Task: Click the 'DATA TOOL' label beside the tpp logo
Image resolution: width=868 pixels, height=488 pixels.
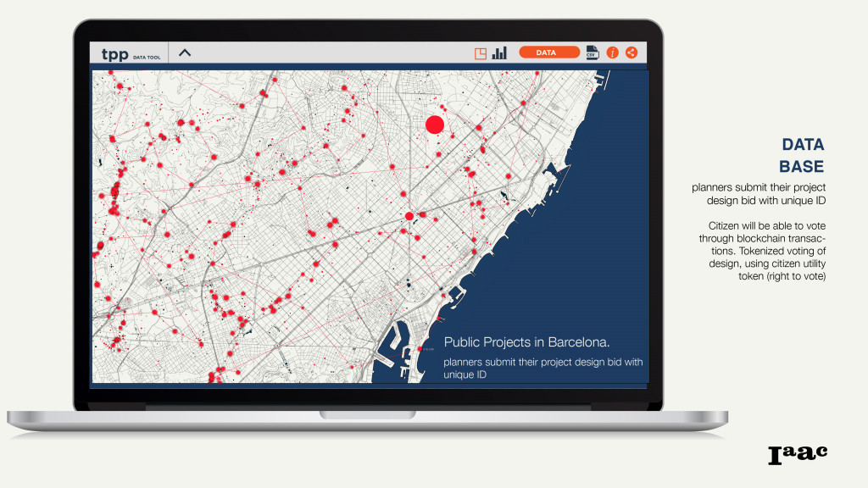Action: click(x=147, y=57)
